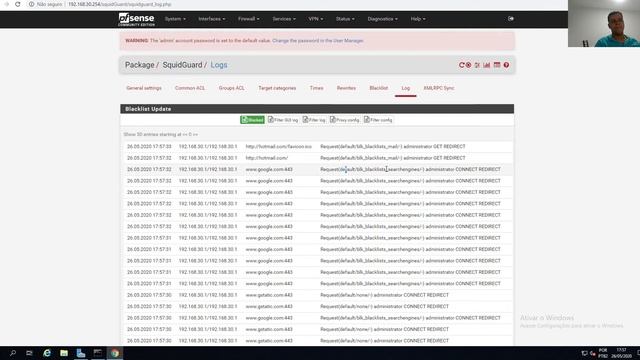Viewport: 640px width, 360px height.
Task: Follow 'Change the password in the User Manager' link
Action: point(318,41)
